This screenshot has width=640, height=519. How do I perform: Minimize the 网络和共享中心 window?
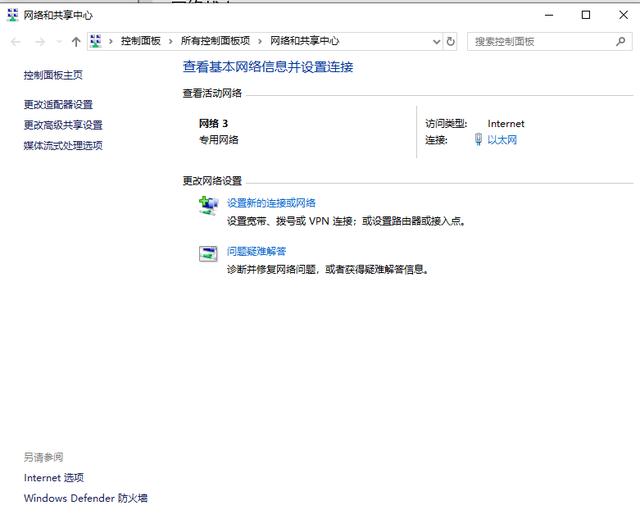pyautogui.click(x=549, y=15)
